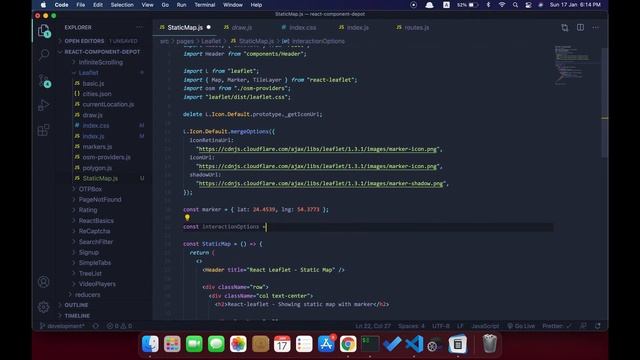640x360 pixels.
Task: Expand the OUTLINE section
Action: [76, 305]
